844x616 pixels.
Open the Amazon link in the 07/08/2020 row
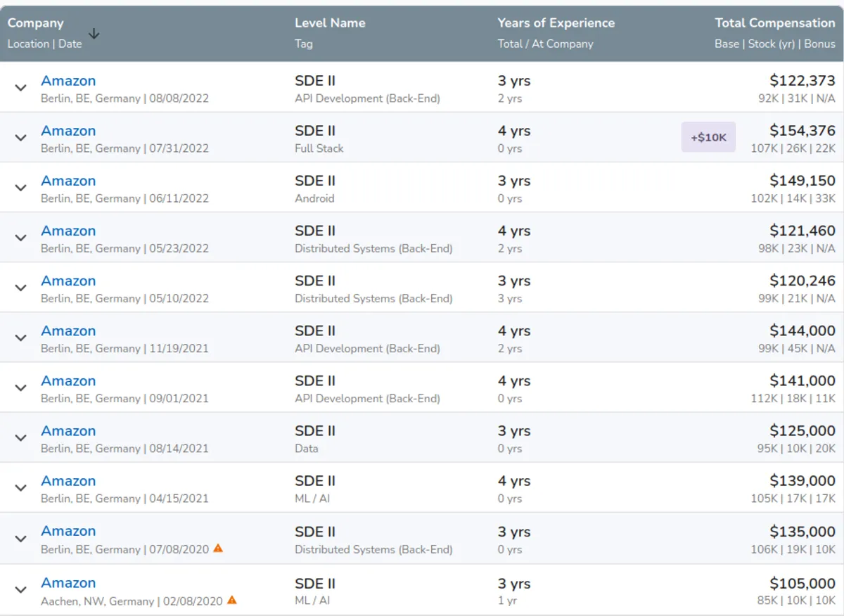tap(68, 531)
